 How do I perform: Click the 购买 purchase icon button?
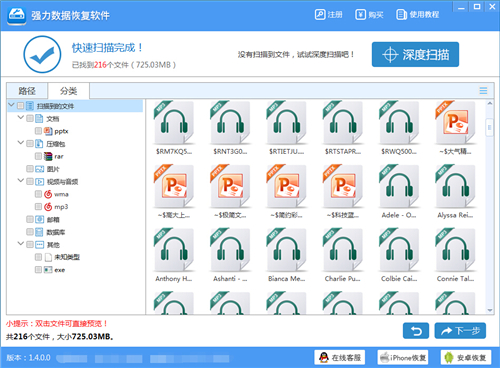tap(369, 15)
